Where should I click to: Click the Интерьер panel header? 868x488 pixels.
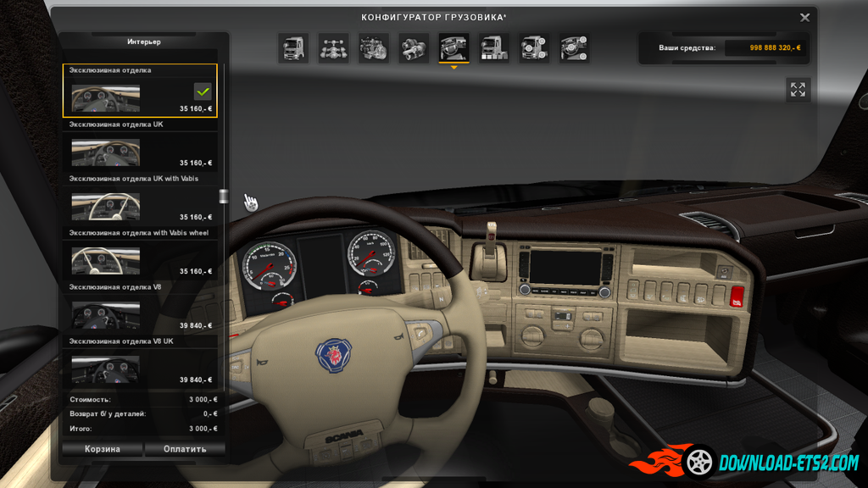point(144,42)
